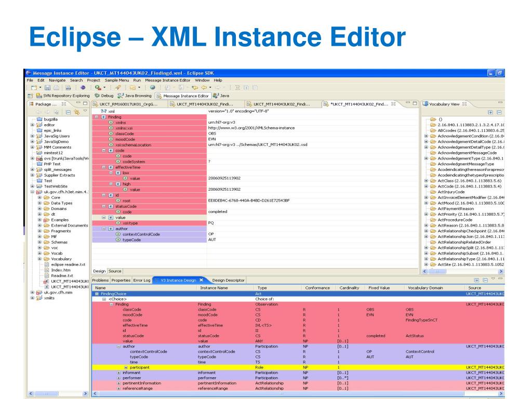The width and height of the screenshot is (532, 399).
Task: Click the root value EE8DEB4C-6768-440A
Action: [249, 201]
